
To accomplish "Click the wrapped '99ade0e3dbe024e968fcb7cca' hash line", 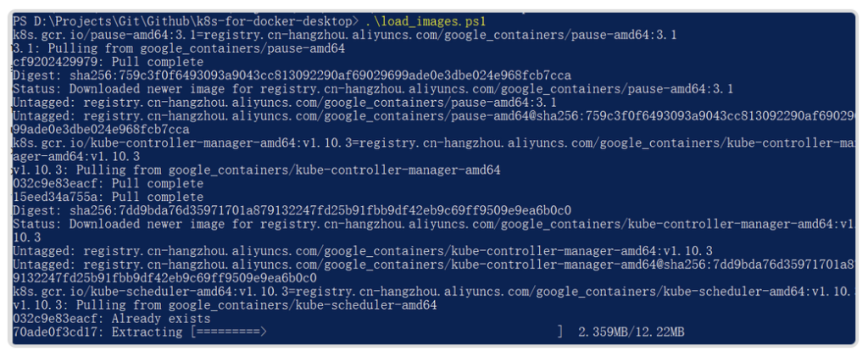I will tap(101, 130).
